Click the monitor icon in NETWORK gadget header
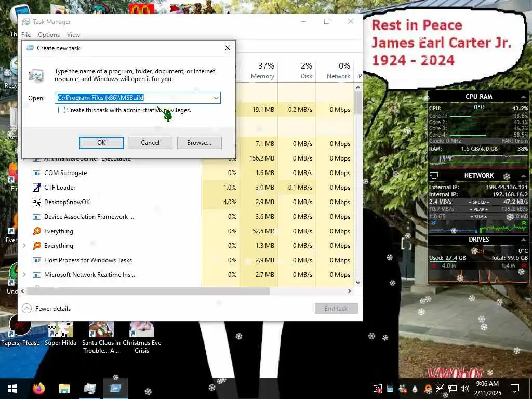The image size is (532, 399). (434, 176)
